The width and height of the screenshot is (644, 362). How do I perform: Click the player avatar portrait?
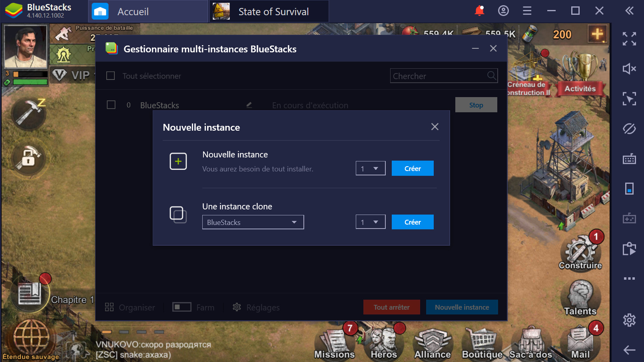[x=25, y=46]
